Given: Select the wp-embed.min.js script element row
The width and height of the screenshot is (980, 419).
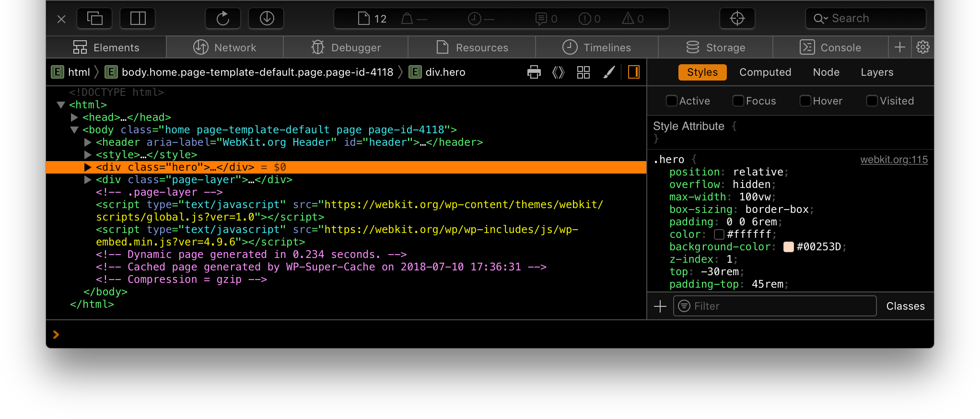Looking at the screenshot, I should click(346, 235).
